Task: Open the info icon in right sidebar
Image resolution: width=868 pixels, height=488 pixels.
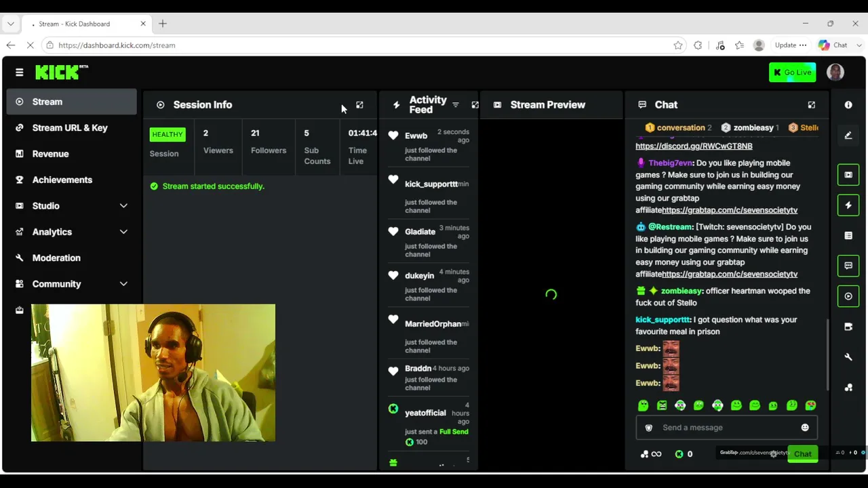Action: tap(848, 105)
